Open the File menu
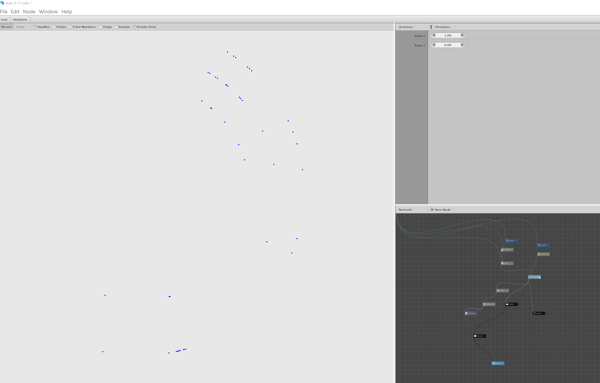This screenshot has height=383, width=600. [4, 12]
